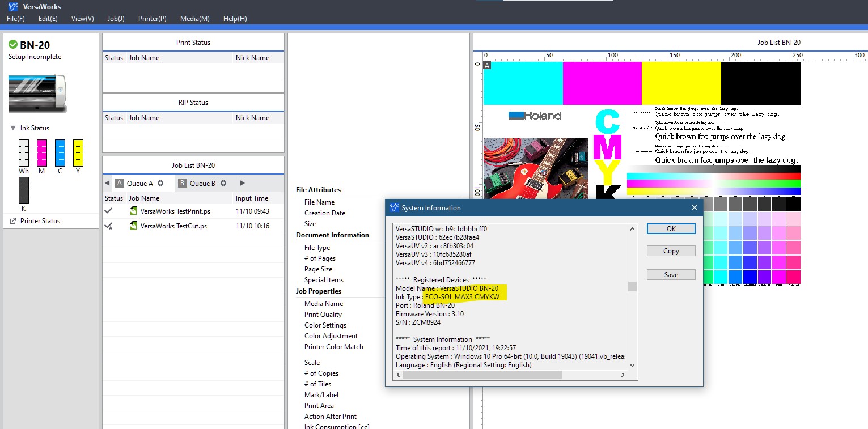Screen dimensions: 868x429
Task: Open the Job menu
Action: (x=116, y=19)
